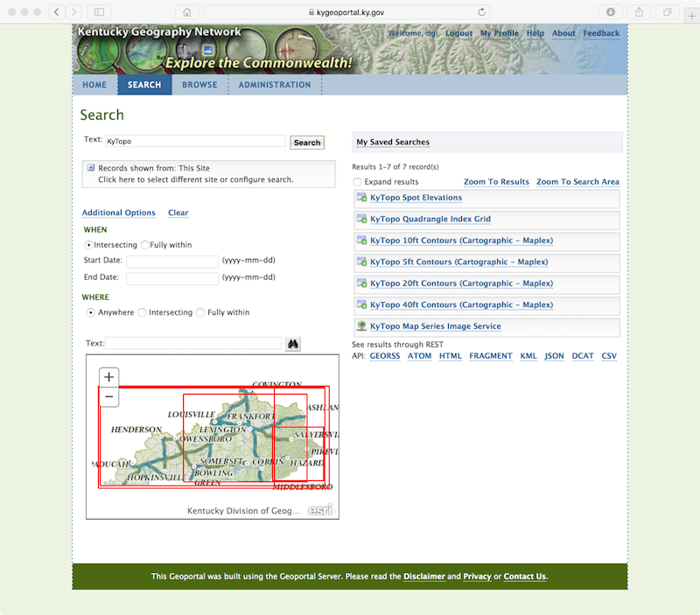Select the WHERE Anywhere radio button
The width and height of the screenshot is (700, 615).
point(91,312)
